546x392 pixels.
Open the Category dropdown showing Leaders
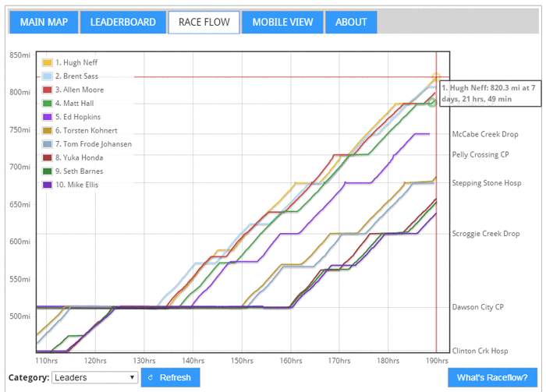point(94,377)
